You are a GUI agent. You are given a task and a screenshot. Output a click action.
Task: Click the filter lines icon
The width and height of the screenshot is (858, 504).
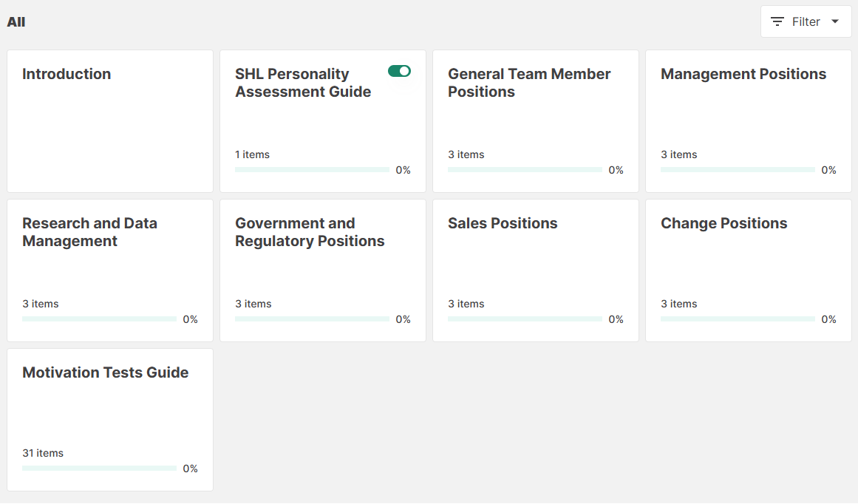[777, 21]
